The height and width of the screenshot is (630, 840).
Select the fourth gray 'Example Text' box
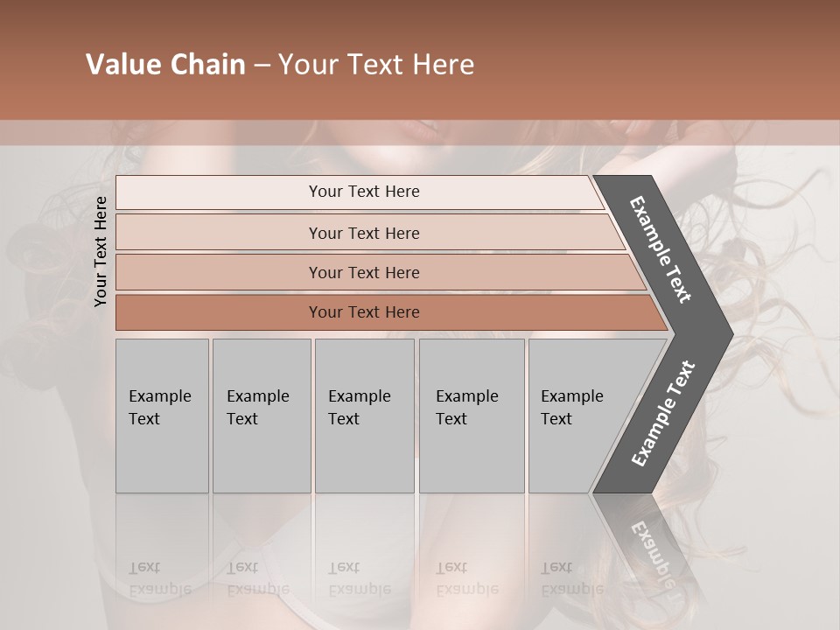point(472,416)
